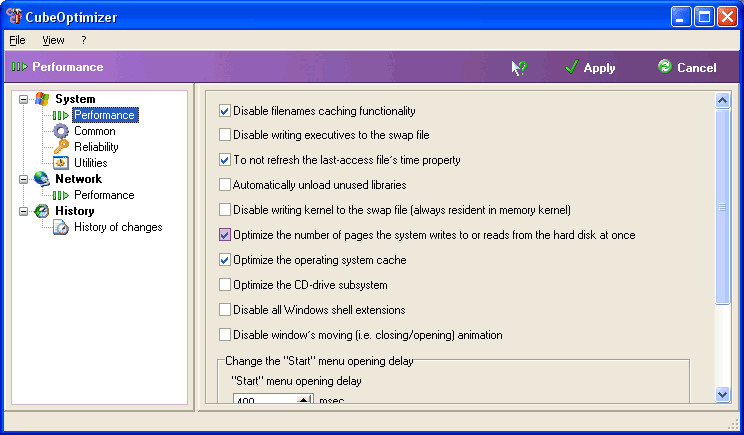Enable Disable writing executives to swap file
This screenshot has width=744, height=435.
click(225, 135)
